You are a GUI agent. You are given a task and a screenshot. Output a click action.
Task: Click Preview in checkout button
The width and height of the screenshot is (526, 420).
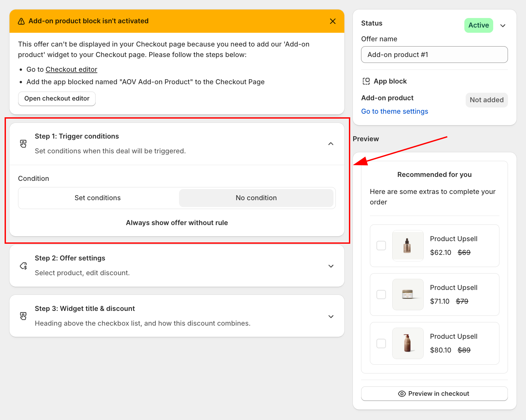(435, 394)
